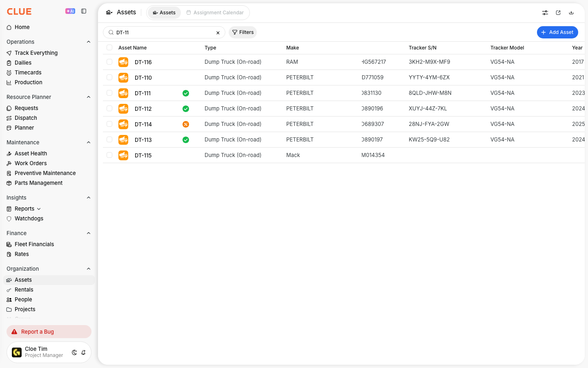Screen dimensions: 588x368
Task: Open notifications bell icon
Action: (83, 352)
